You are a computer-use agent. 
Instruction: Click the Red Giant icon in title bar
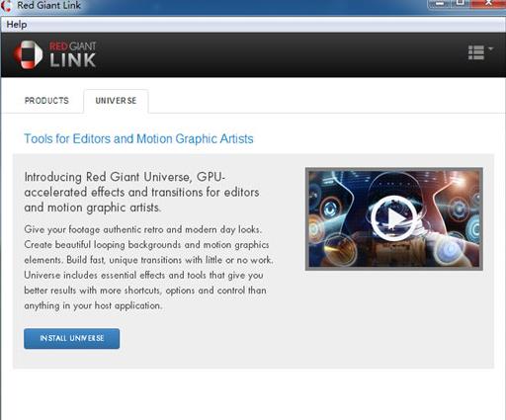[x=6, y=6]
